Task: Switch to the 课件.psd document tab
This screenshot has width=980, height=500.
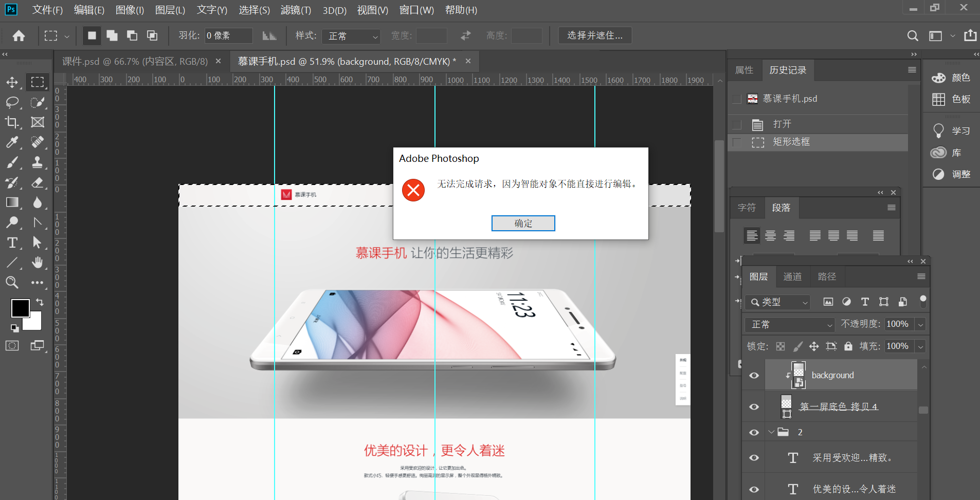Action: 135,62
